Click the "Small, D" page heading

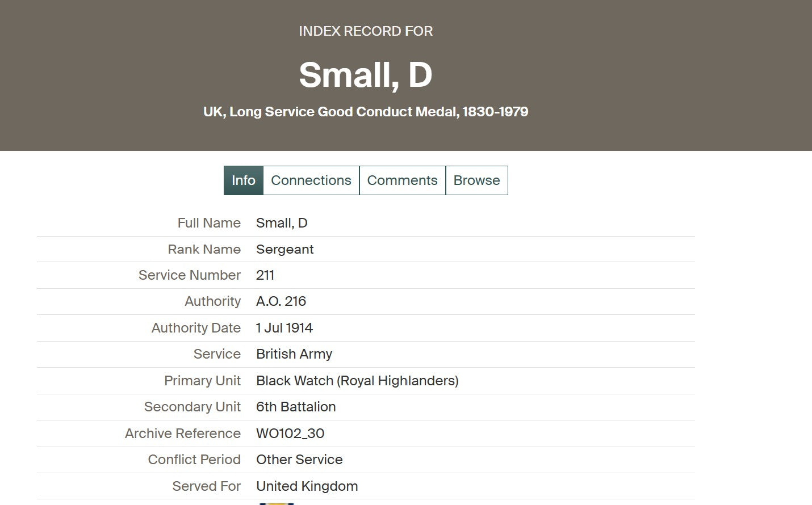366,75
